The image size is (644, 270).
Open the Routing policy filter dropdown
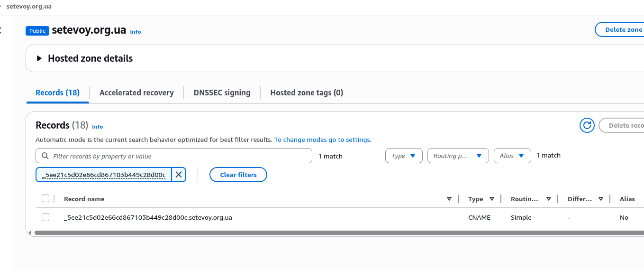(458, 156)
